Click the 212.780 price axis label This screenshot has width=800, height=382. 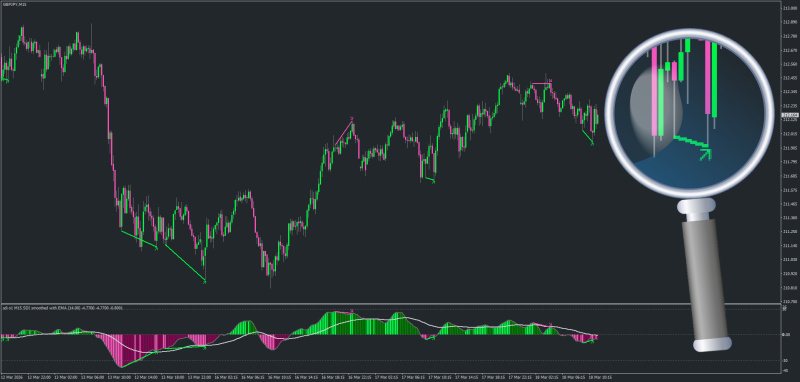790,36
